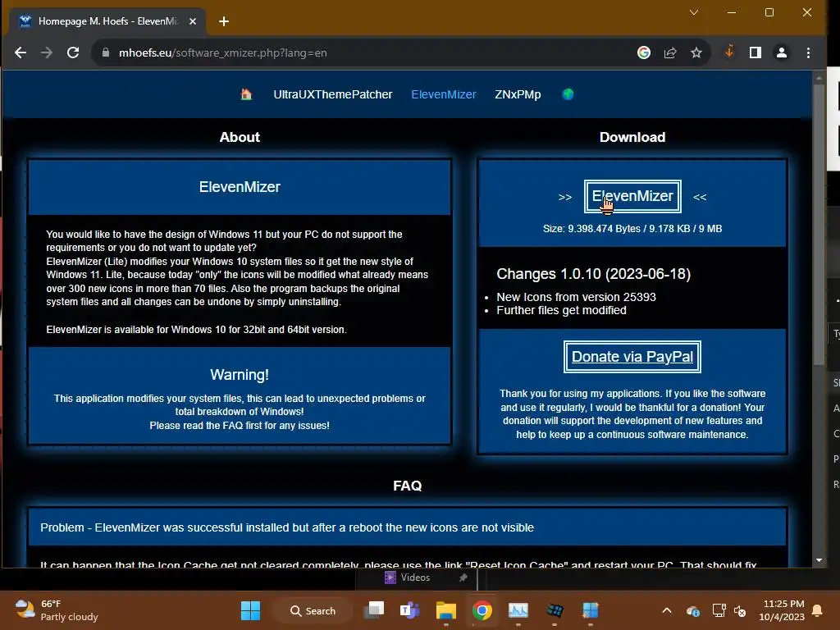Click the 'Warning!' heading
The width and height of the screenshot is (840, 630).
pos(240,374)
